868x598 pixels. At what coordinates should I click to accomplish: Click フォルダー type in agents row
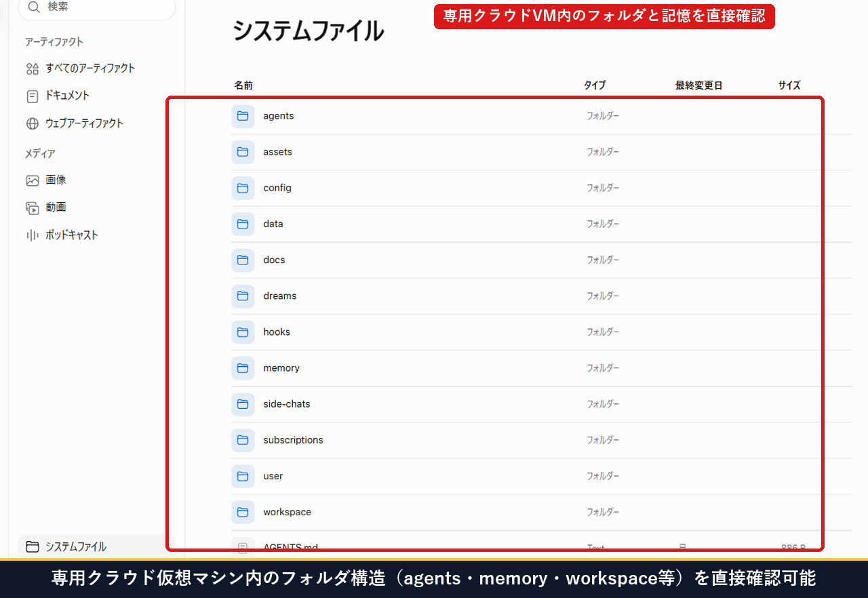603,116
